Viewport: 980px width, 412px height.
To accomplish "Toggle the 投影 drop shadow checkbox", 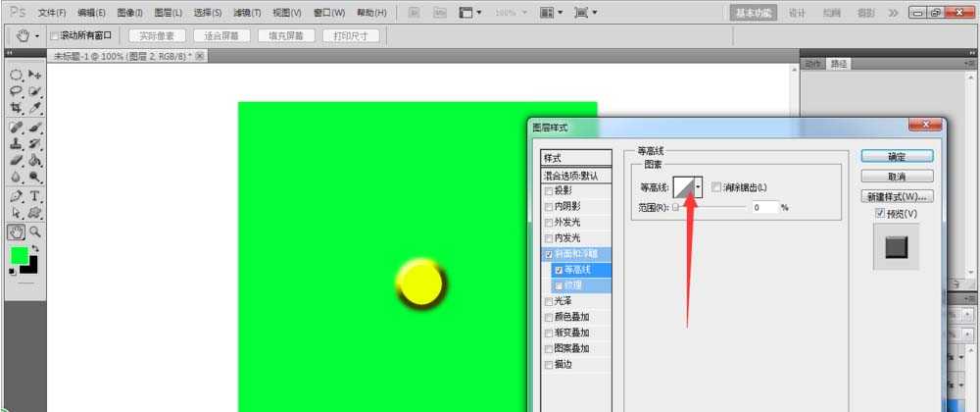I will (x=549, y=191).
